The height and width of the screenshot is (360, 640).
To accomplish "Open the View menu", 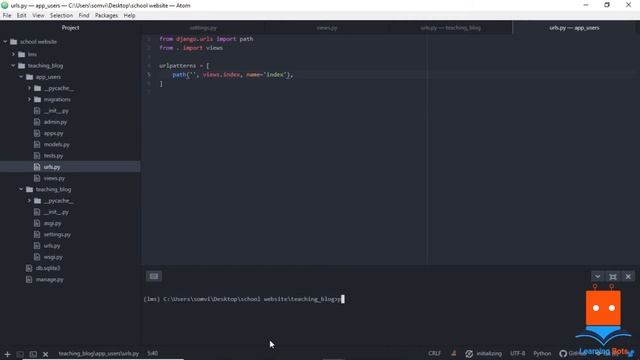I will 38,16.
